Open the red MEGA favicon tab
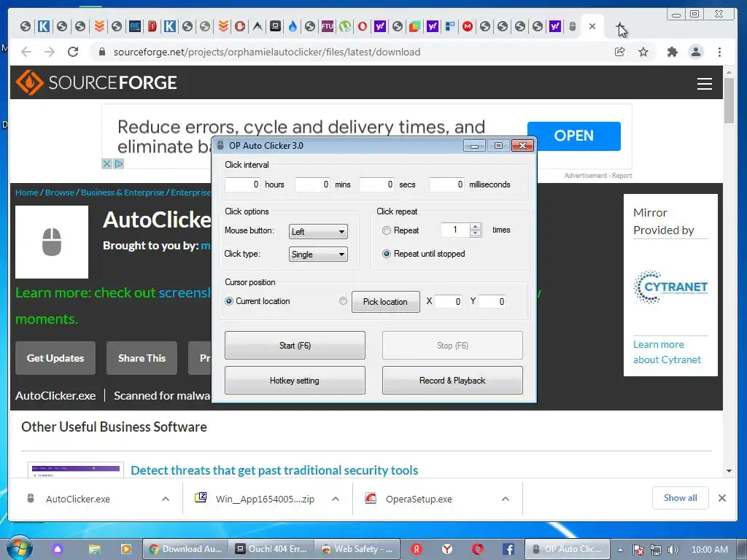 pos(468,26)
